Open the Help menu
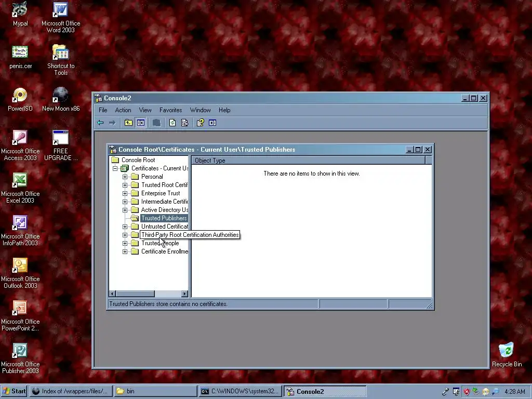The height and width of the screenshot is (399, 532). (224, 110)
